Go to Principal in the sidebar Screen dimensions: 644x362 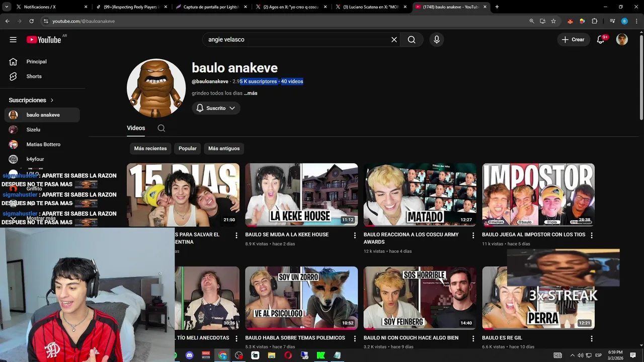pyautogui.click(x=42, y=62)
